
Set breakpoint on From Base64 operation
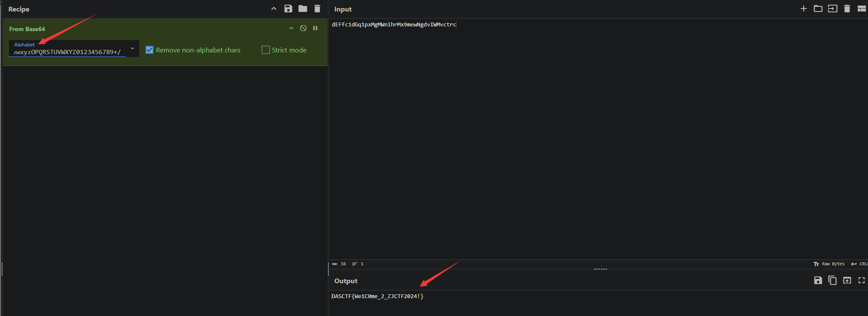pyautogui.click(x=315, y=28)
